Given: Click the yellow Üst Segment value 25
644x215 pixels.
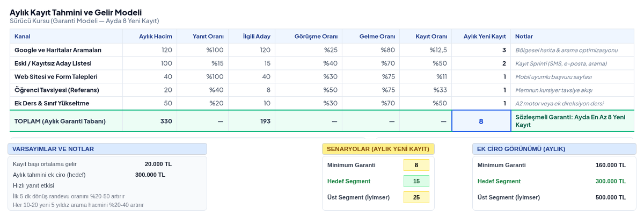Looking at the screenshot, I should pyautogui.click(x=416, y=197).
